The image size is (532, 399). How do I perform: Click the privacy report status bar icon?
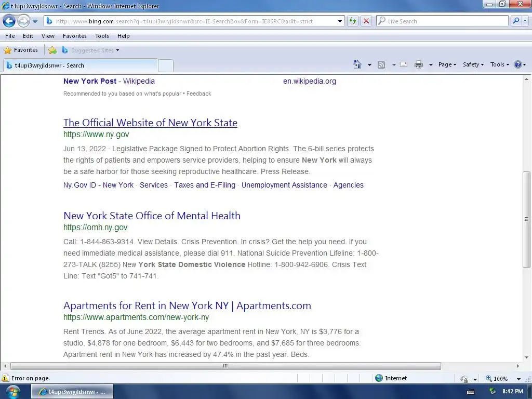pos(464,379)
